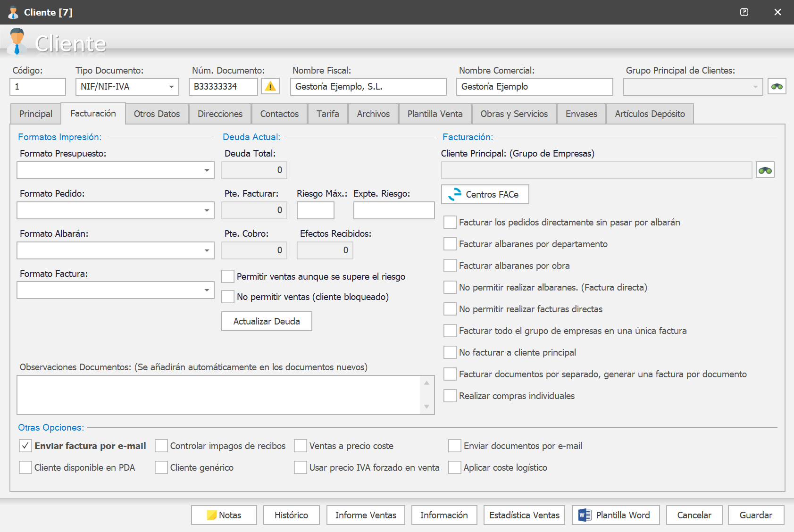Click the Nombre Fiscal input field
The width and height of the screenshot is (794, 532).
368,87
